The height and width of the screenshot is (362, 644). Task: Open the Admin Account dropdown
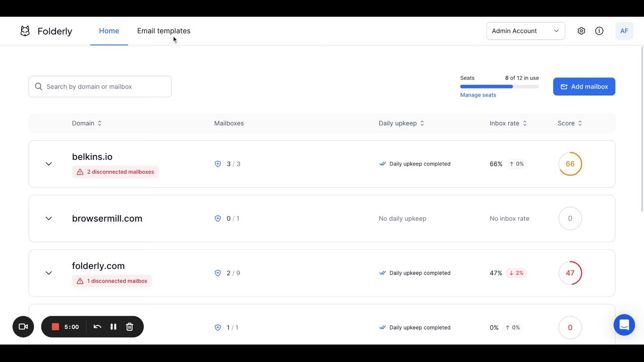point(525,31)
